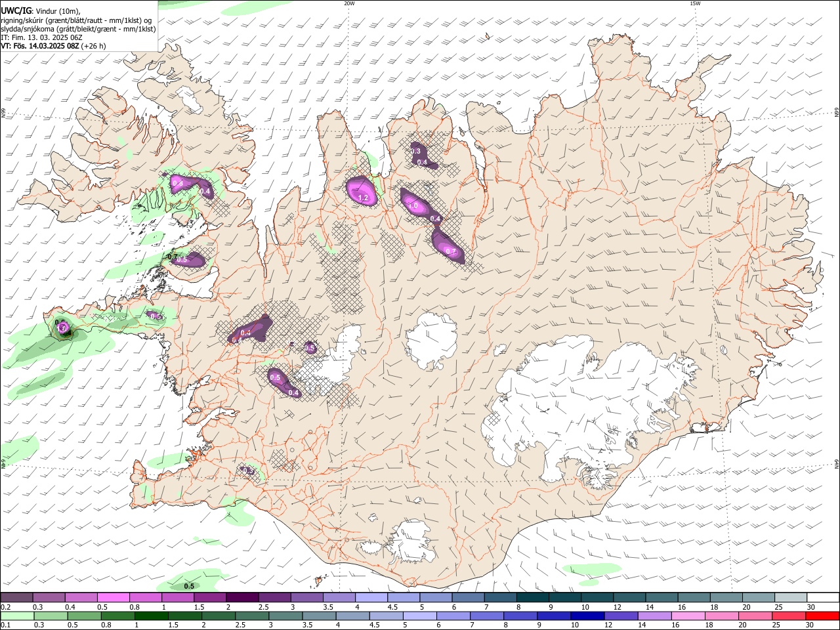Click the UWC/IG title text
Image resolution: width=840 pixels, height=630 pixels.
tap(16, 10)
